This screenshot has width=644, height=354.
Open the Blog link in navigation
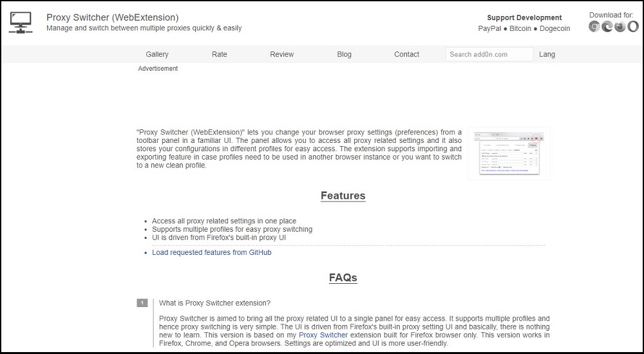(344, 54)
